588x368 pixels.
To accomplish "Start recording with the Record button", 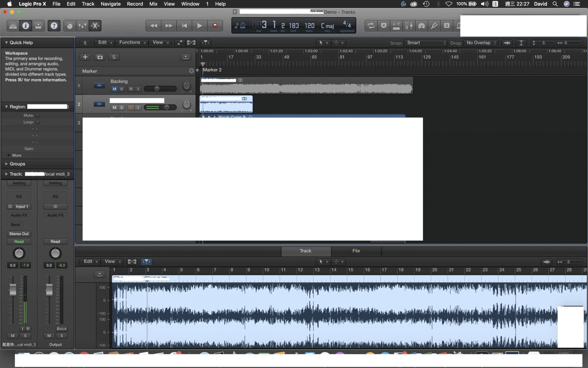I will [x=215, y=26].
